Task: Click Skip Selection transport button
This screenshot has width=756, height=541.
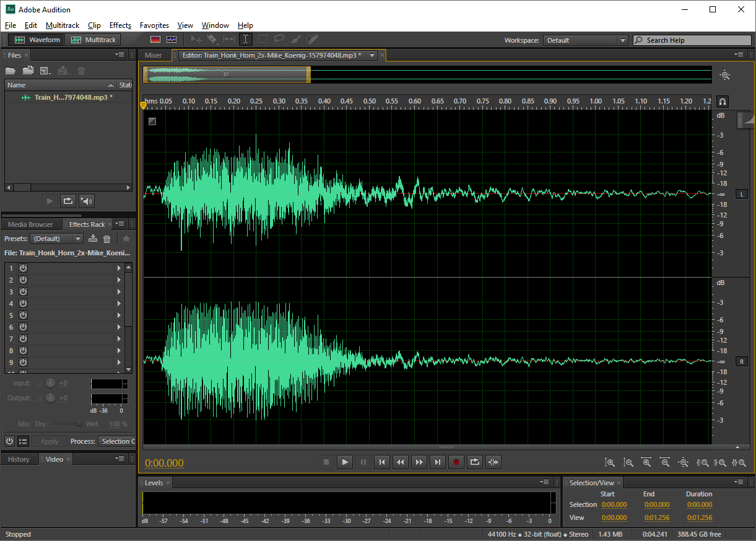Action: click(x=493, y=462)
